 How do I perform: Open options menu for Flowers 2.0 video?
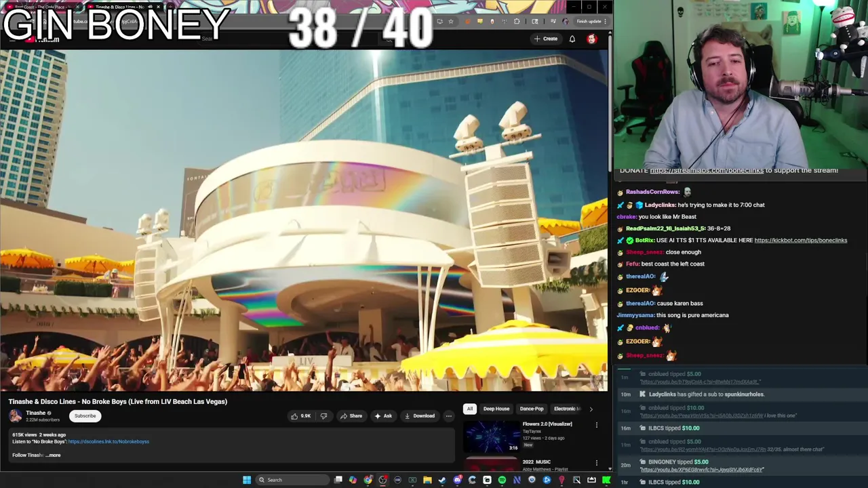pyautogui.click(x=597, y=425)
